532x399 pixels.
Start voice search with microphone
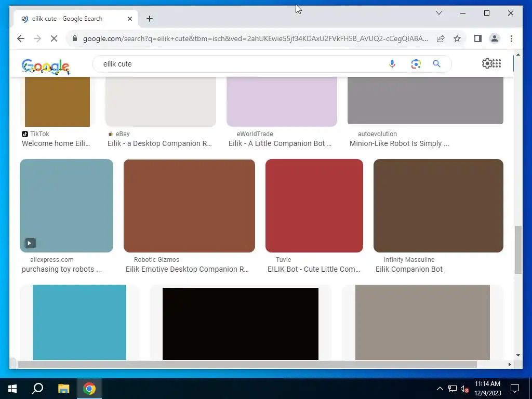[x=392, y=64]
